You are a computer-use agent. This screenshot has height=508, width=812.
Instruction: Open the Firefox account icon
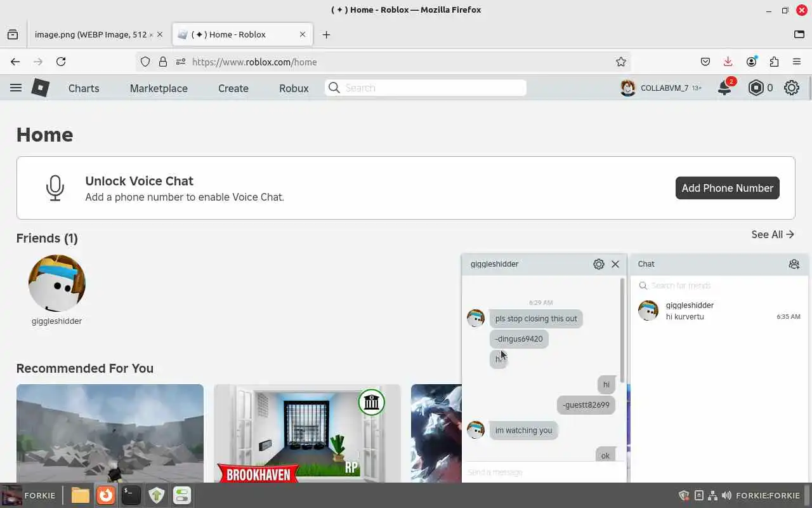[752, 62]
